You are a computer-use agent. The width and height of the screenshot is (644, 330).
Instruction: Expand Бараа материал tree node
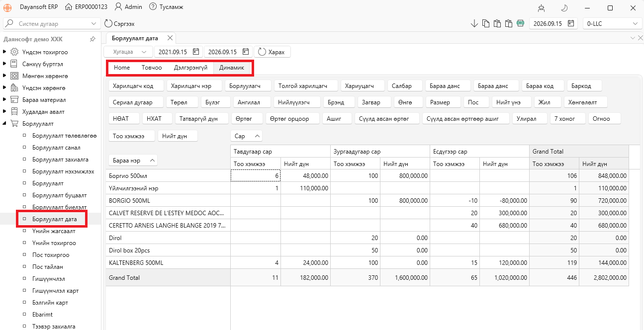(x=4, y=99)
